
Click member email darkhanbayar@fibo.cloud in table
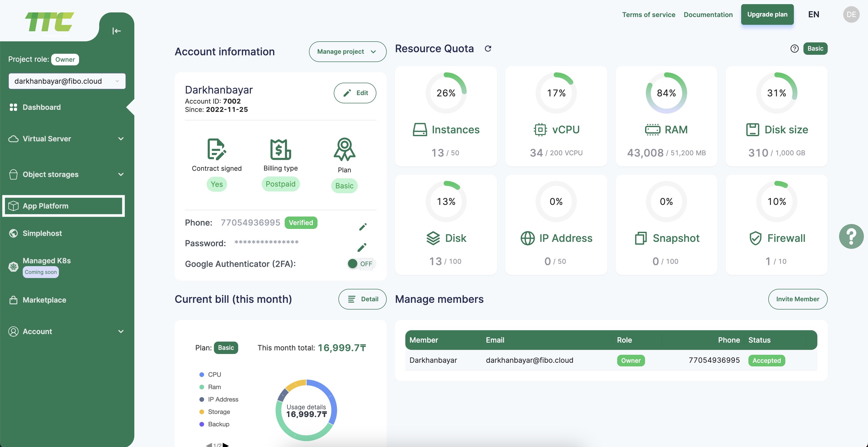pos(529,360)
